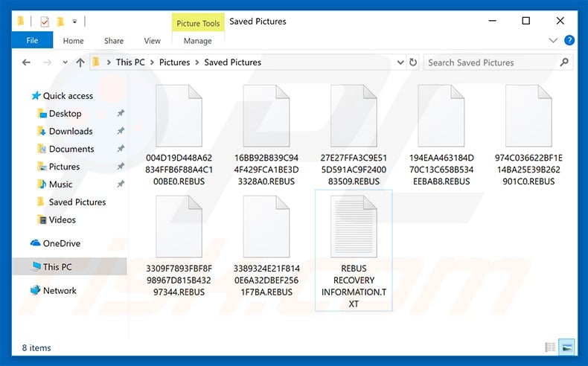This screenshot has width=588, height=366.
Task: Select file 974C036622BF1E...901C0.REBUS
Action: pyautogui.click(x=528, y=135)
